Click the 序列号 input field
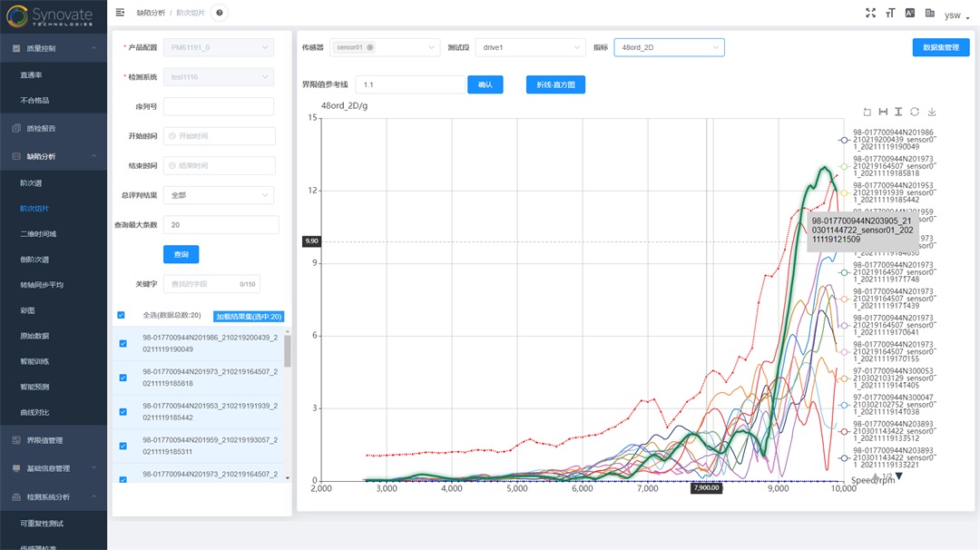 click(219, 107)
